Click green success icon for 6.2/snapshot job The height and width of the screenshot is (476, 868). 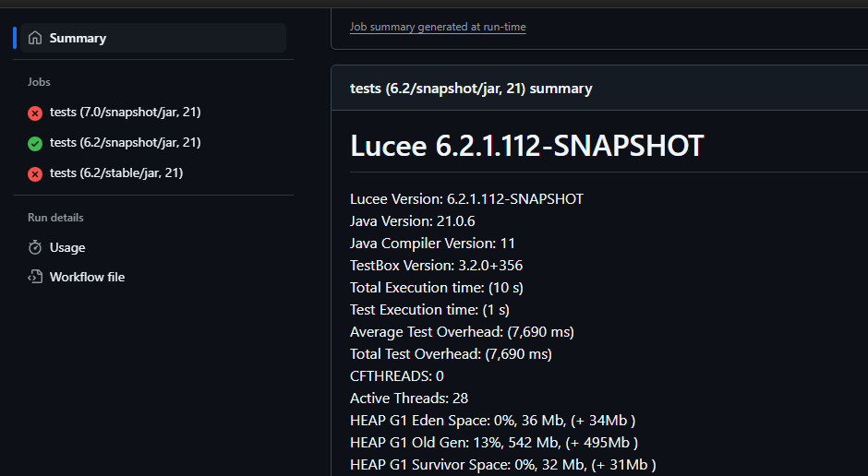(x=35, y=144)
